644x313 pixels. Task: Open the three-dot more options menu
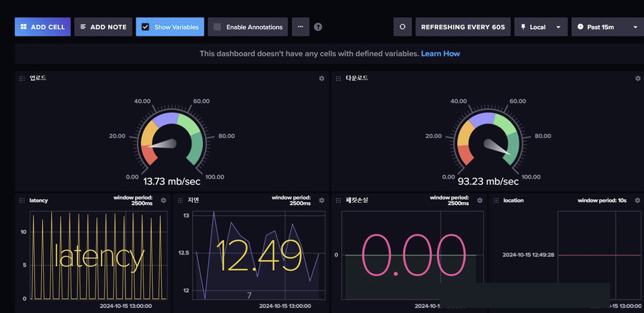(300, 27)
